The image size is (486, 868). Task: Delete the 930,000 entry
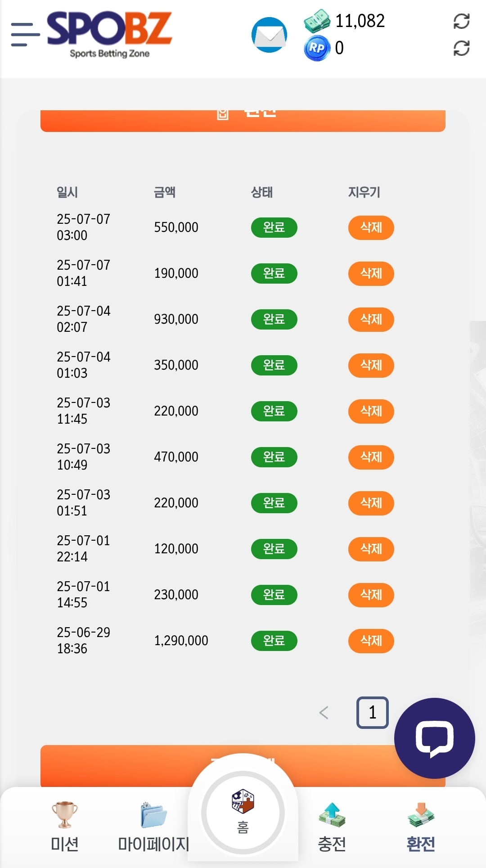(371, 320)
